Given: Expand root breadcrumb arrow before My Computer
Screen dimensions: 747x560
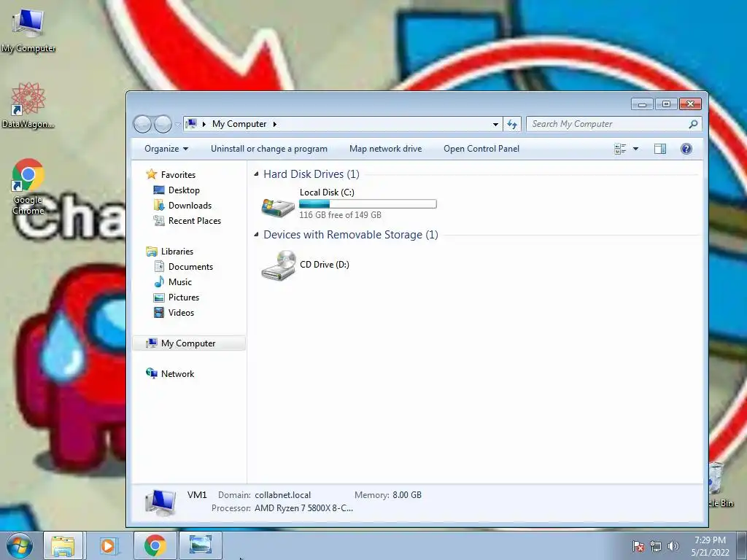Looking at the screenshot, I should pos(204,124).
